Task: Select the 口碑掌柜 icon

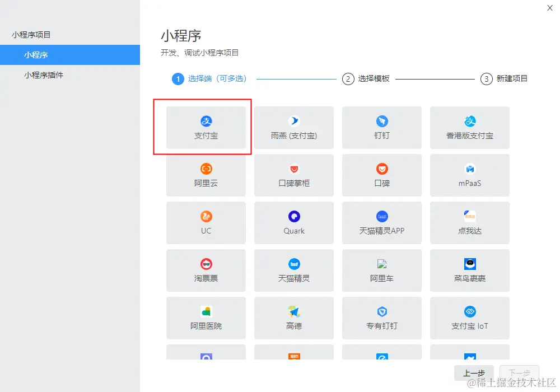Action: pos(294,169)
